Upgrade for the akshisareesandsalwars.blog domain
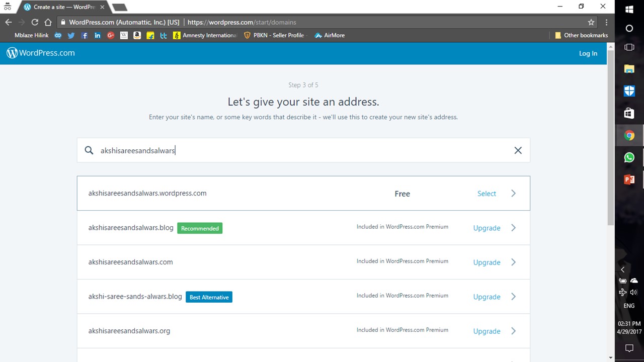 pyautogui.click(x=487, y=228)
